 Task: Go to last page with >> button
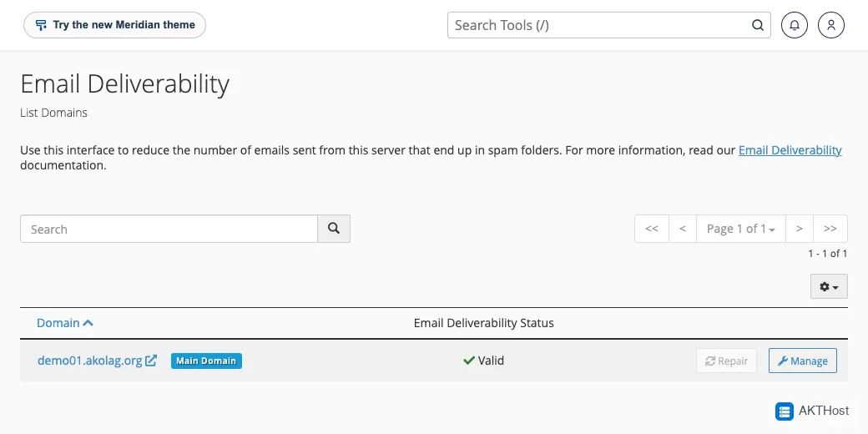(x=830, y=229)
